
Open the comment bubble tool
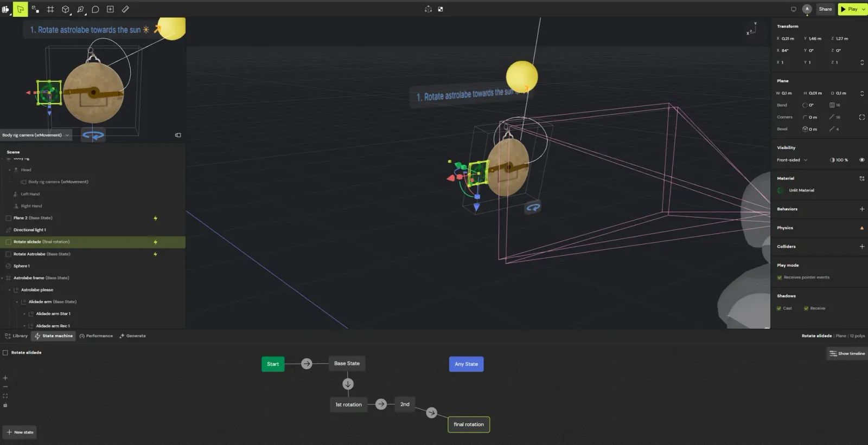(95, 9)
